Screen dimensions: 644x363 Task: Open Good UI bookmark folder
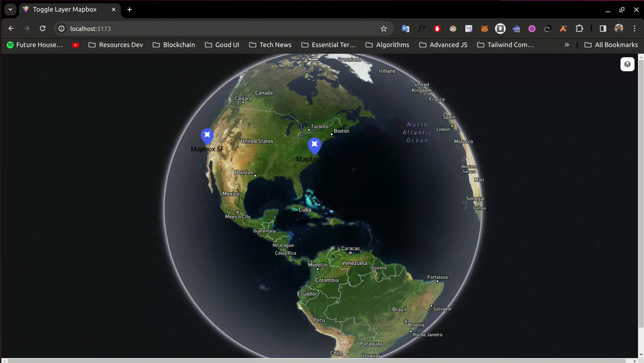222,45
